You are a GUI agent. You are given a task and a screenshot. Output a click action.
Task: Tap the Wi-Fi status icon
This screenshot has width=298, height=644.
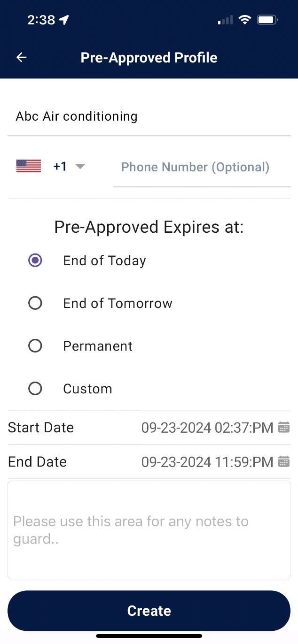[x=244, y=20]
